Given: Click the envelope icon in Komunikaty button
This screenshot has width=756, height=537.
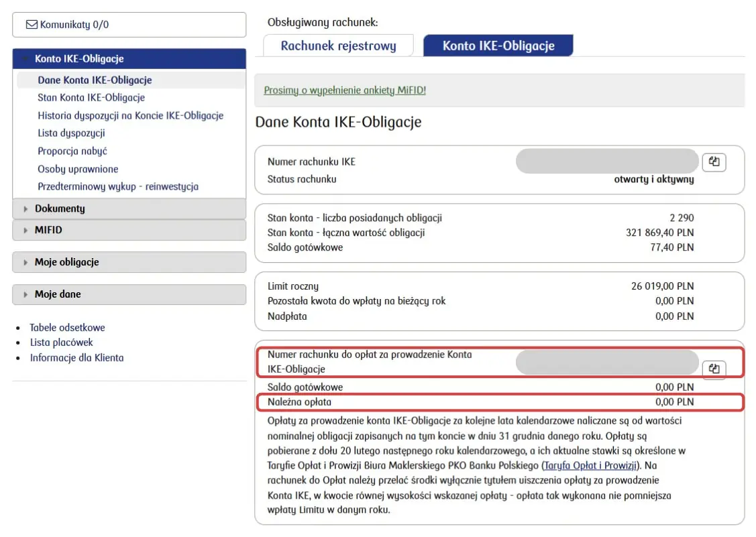Looking at the screenshot, I should click(30, 24).
